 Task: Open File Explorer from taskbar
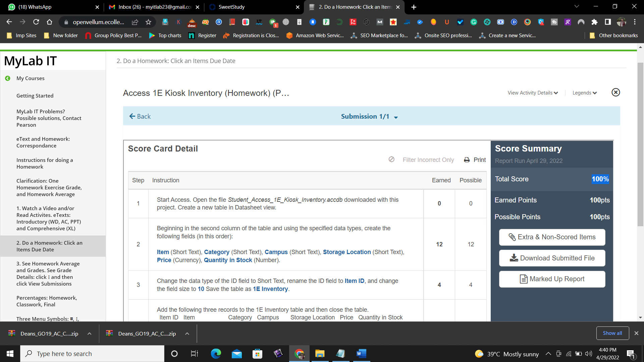[320, 354]
